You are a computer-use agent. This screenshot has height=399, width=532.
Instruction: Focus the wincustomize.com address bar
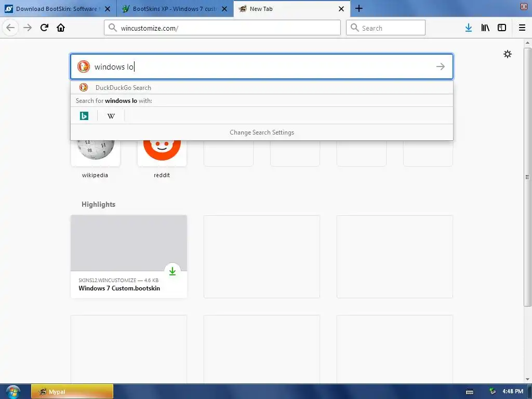pyautogui.click(x=222, y=28)
